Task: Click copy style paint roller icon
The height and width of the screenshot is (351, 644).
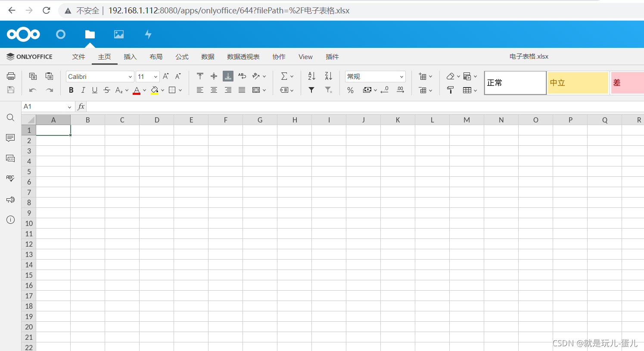Action: click(451, 90)
